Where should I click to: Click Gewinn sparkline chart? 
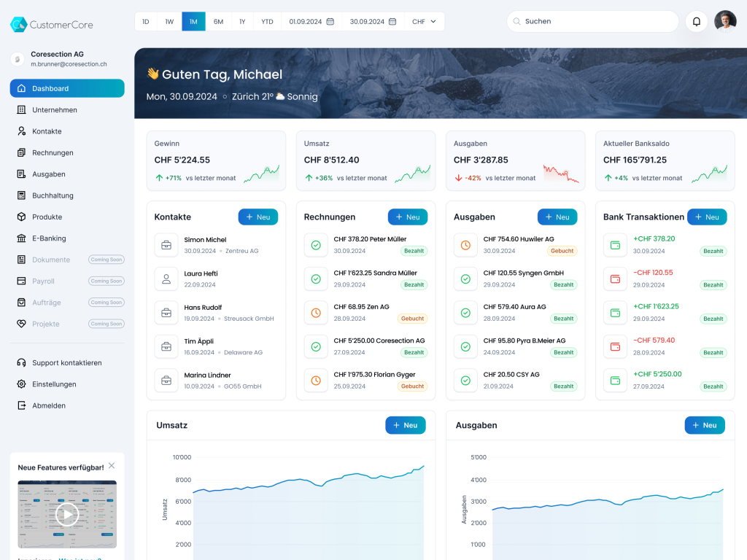tap(262, 174)
